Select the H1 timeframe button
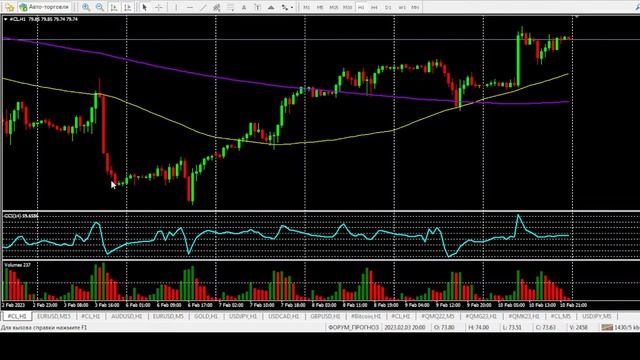640x360 pixels. point(361,7)
